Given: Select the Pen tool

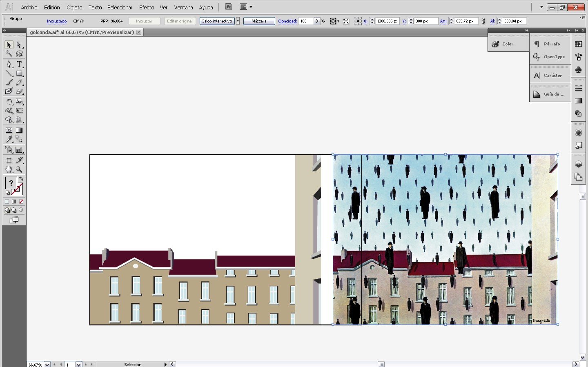Looking at the screenshot, I should [9, 64].
